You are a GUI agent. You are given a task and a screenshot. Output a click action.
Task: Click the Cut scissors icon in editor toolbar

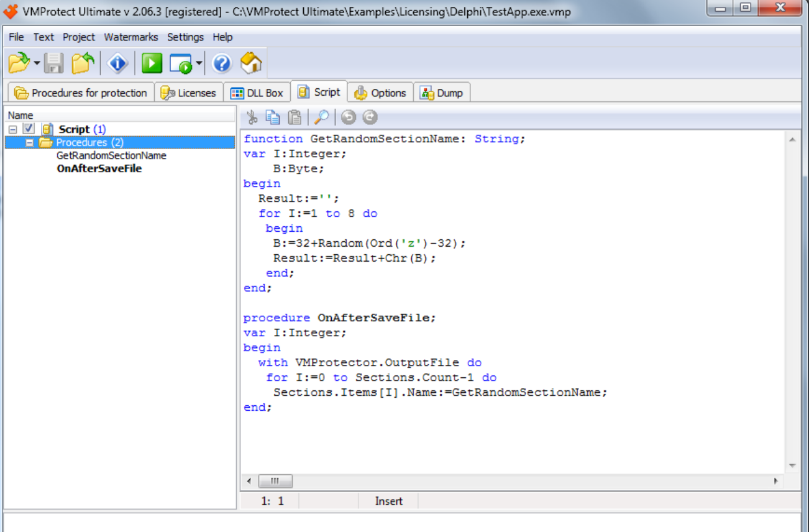[x=252, y=117]
